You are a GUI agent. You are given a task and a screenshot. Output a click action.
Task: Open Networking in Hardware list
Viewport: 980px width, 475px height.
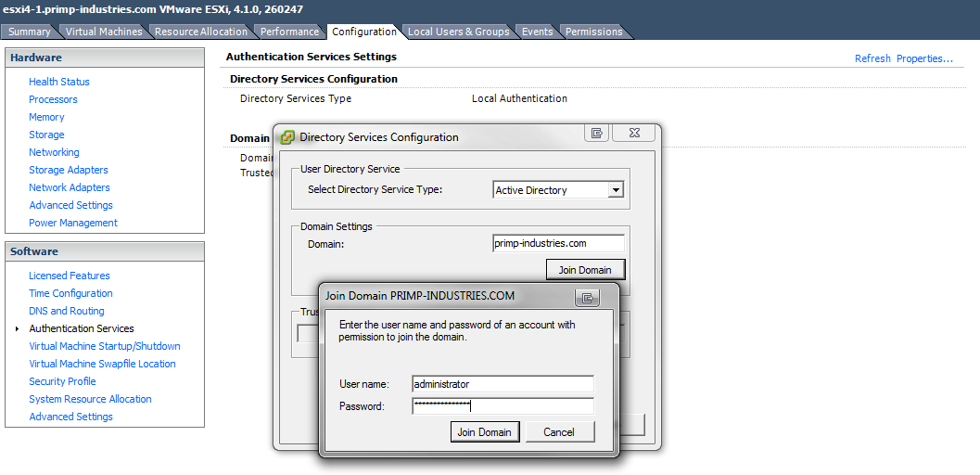(54, 152)
